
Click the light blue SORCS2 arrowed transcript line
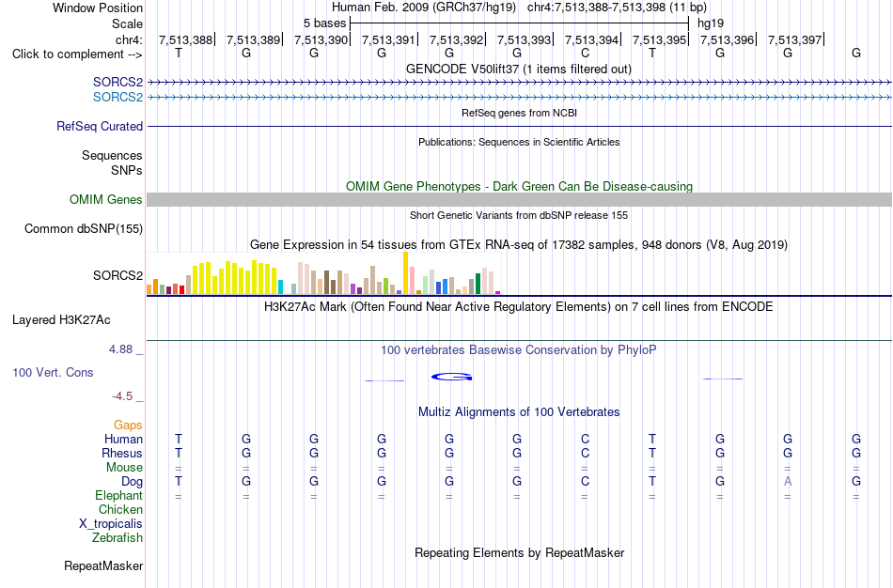point(520,98)
